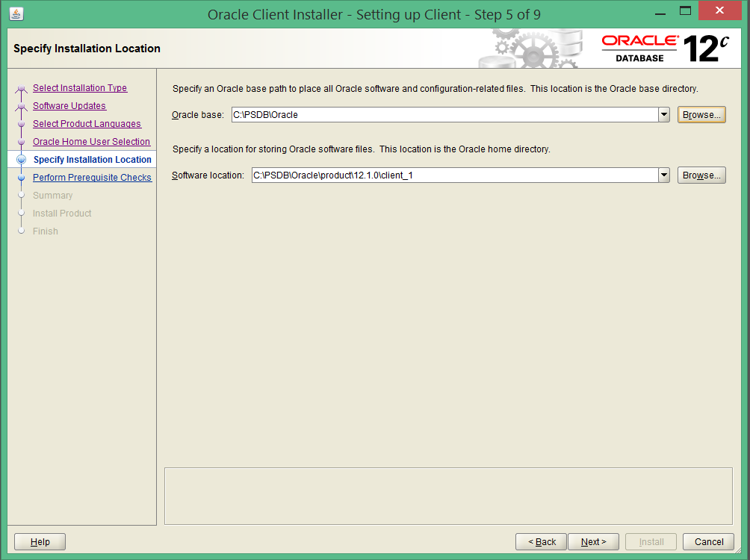Browse for the Oracle base directory
This screenshot has width=750, height=560.
(x=701, y=115)
